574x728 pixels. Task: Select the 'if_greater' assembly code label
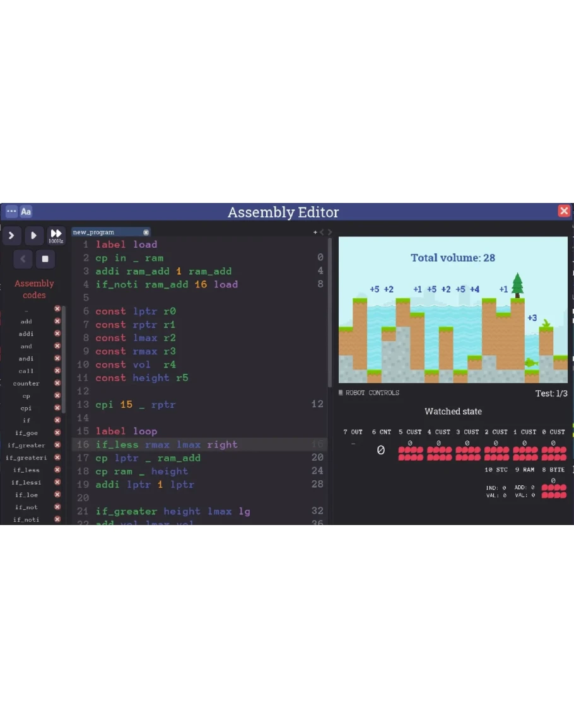pos(26,445)
